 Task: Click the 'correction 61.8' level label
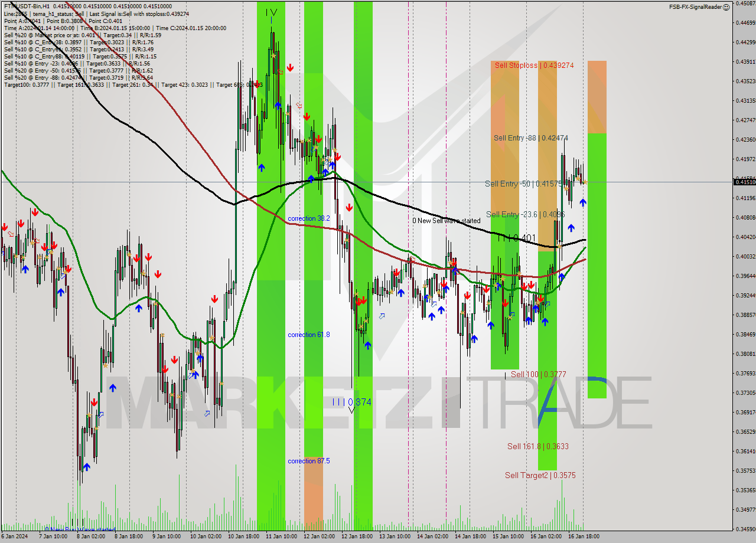(x=309, y=335)
